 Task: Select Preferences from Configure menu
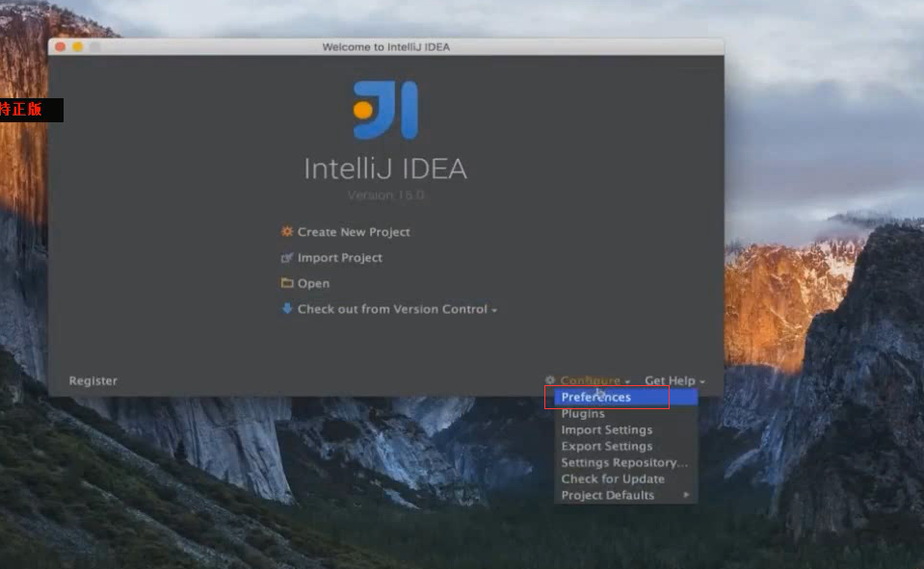[x=626, y=397]
